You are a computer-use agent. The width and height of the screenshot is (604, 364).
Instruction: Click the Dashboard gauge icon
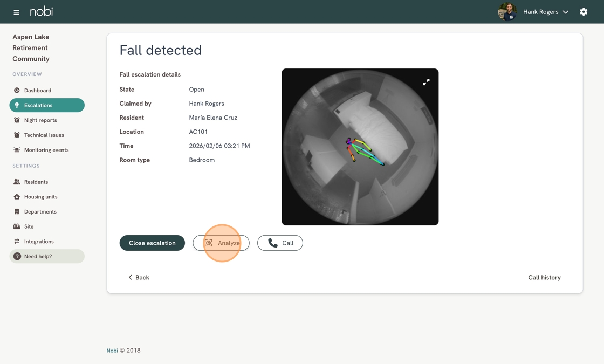point(17,91)
